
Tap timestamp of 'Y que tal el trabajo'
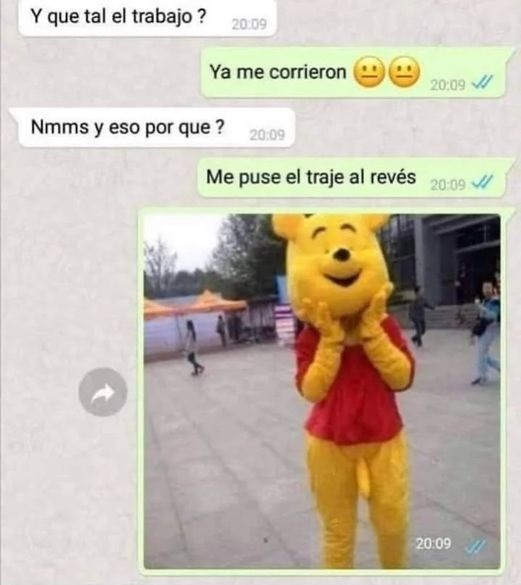(x=249, y=25)
